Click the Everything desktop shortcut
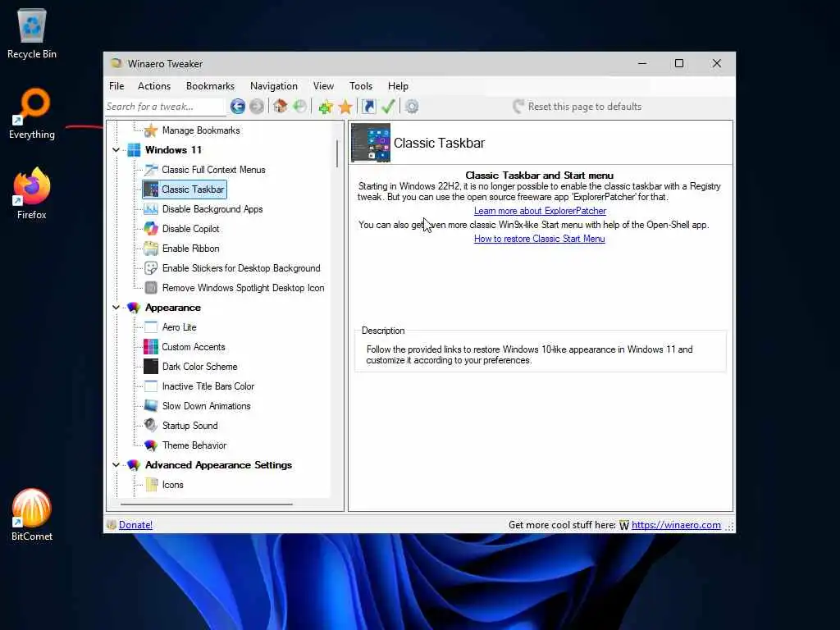The height and width of the screenshot is (630, 840). (x=32, y=113)
